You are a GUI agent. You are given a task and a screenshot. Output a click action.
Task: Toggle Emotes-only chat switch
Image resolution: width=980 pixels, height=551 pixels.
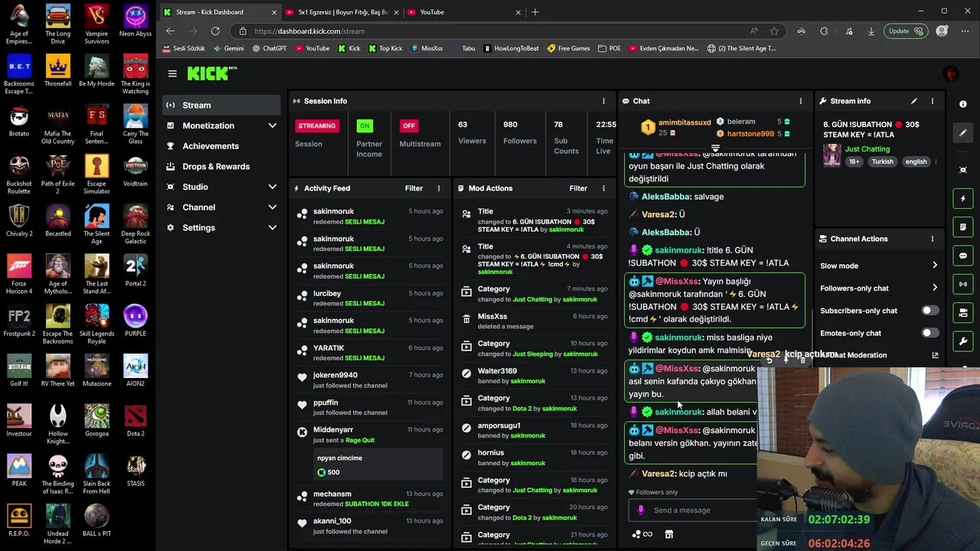pos(929,333)
